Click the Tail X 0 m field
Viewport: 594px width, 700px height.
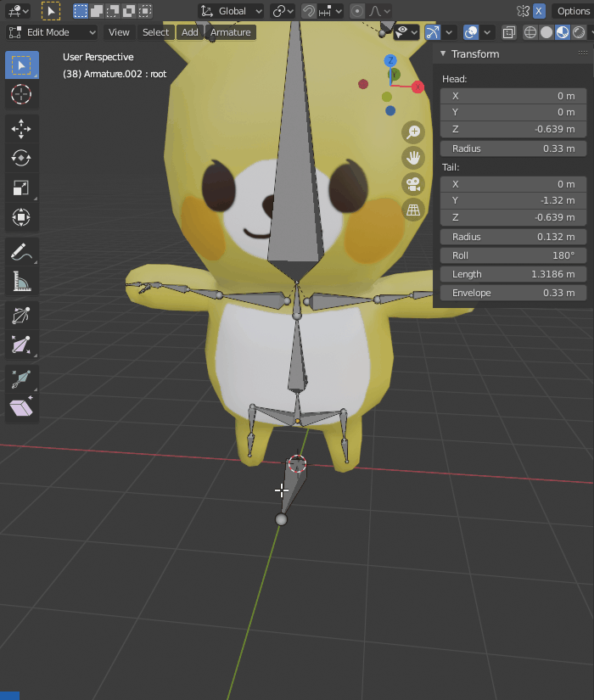[513, 184]
